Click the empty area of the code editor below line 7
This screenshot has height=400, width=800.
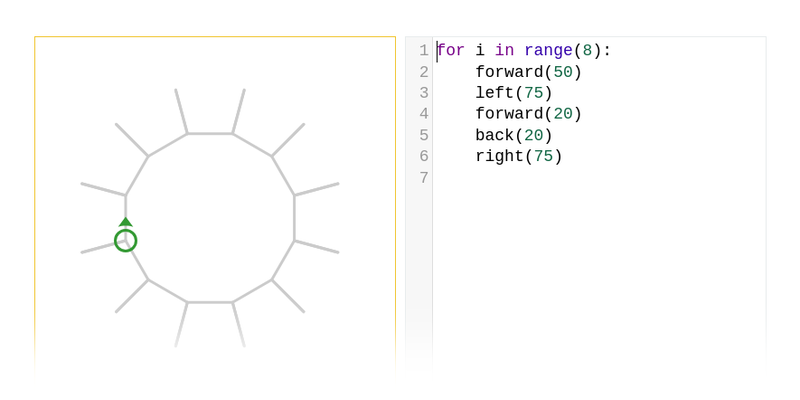(x=600, y=270)
